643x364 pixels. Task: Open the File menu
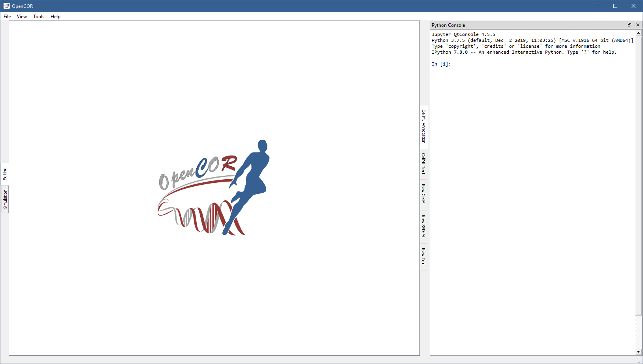pyautogui.click(x=7, y=17)
